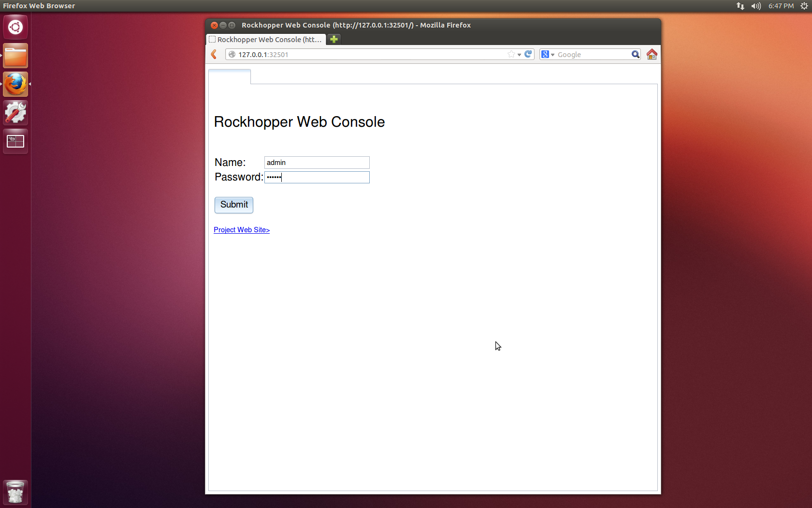Focus the Name input field
Screen dimensions: 812x508
coord(317,163)
